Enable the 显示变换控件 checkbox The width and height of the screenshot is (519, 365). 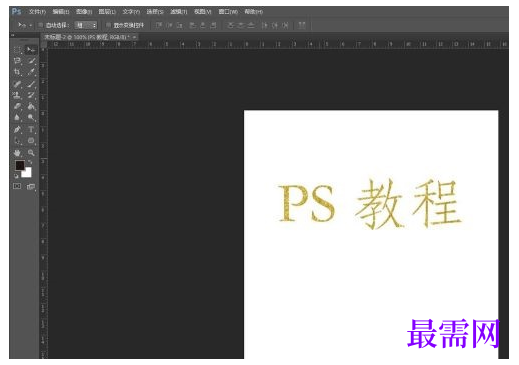[x=108, y=25]
